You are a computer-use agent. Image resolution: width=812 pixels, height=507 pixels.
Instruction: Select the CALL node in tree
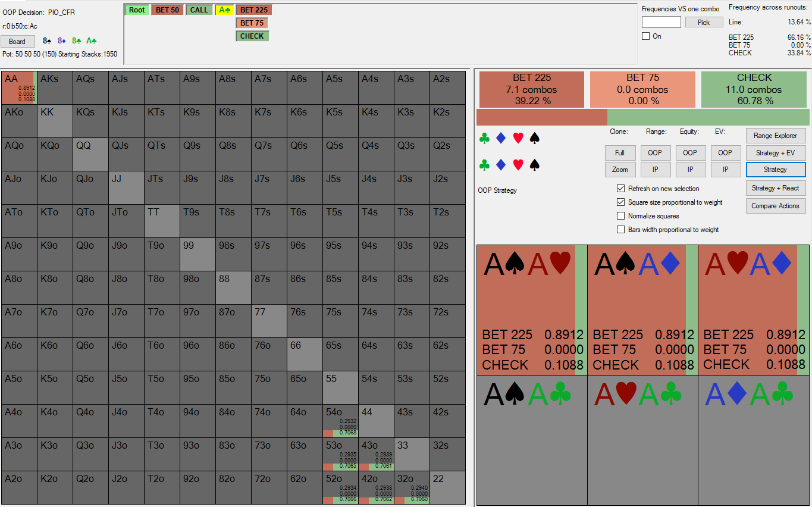pyautogui.click(x=199, y=10)
